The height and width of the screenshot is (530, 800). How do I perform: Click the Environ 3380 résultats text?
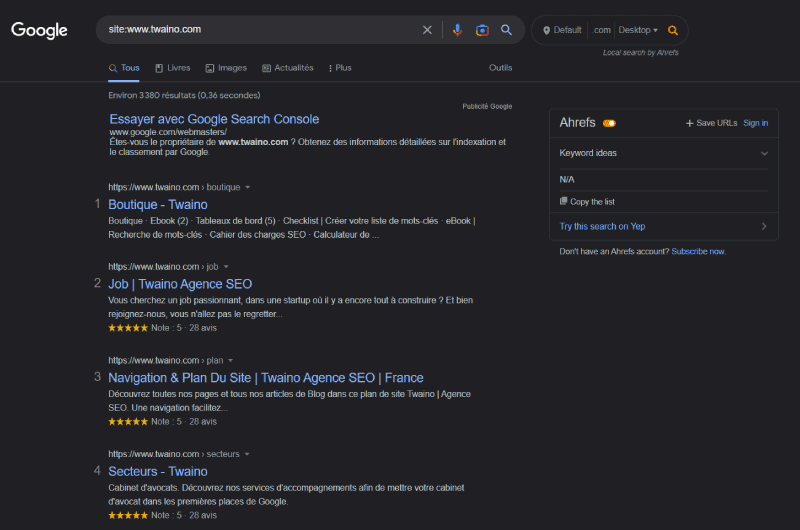point(184,95)
